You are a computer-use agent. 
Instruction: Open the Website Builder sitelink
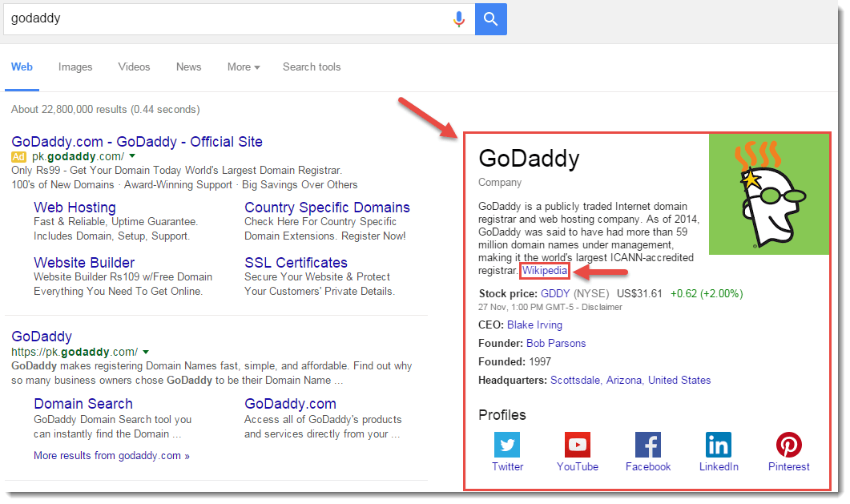tap(84, 262)
